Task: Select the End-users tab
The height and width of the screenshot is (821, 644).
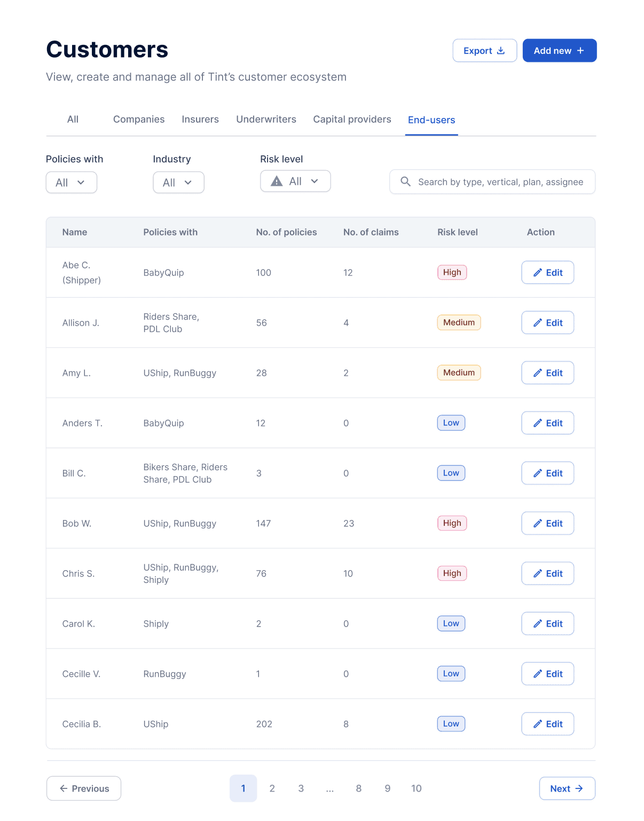Action: [431, 120]
